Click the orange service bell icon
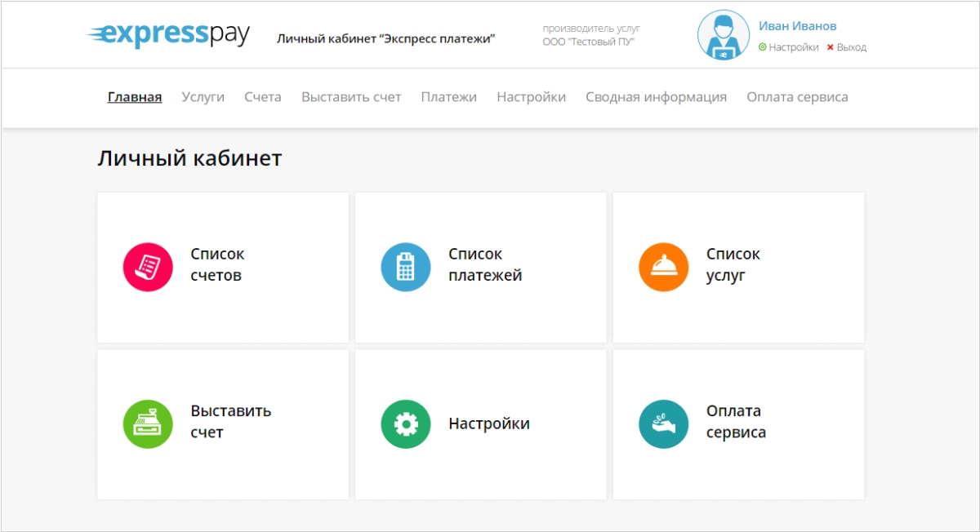Screen dimensions: 980x532 point(663,267)
